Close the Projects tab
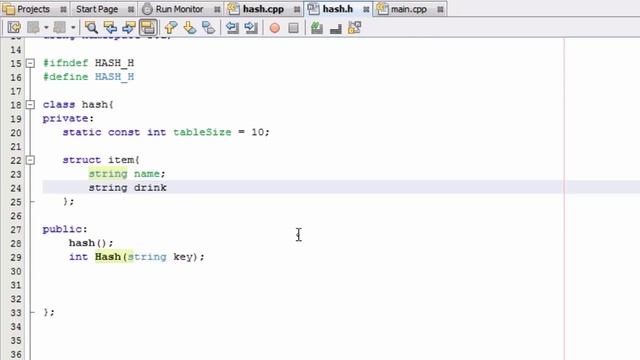 coord(63,9)
